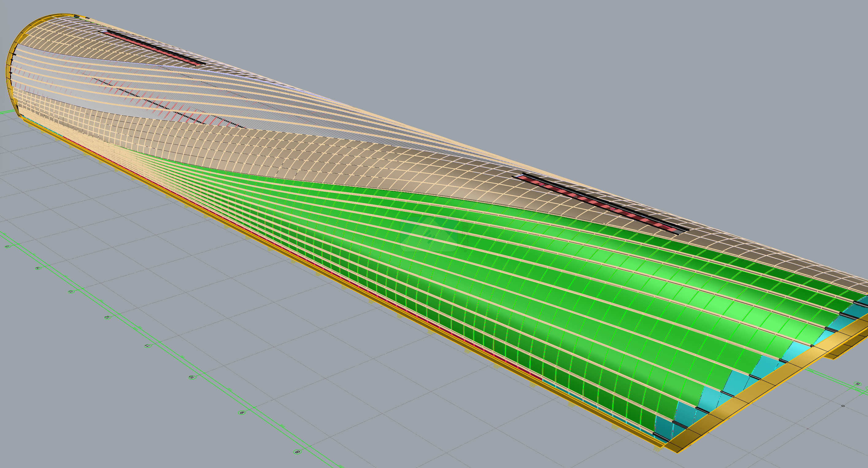Click the faint watermark logo at center
The width and height of the screenshot is (868, 468).
click(x=430, y=234)
